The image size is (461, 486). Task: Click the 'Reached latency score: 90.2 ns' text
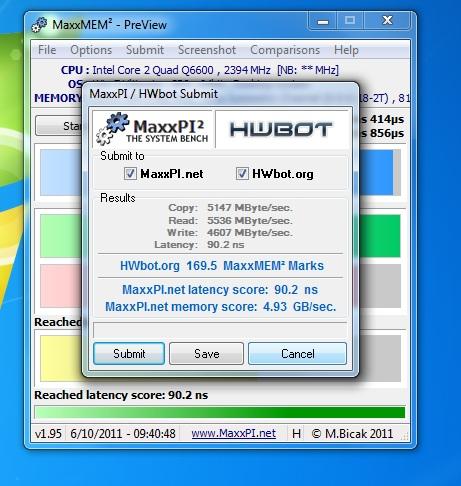pyautogui.click(x=121, y=395)
